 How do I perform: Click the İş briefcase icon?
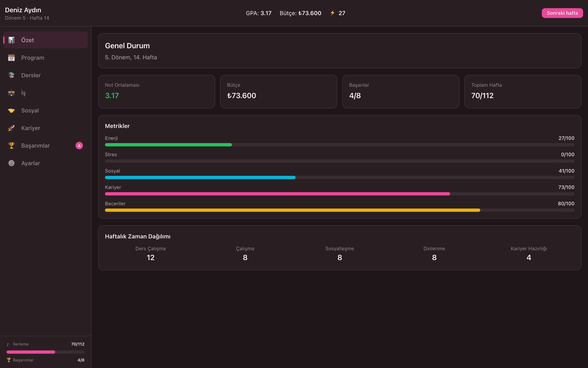pyautogui.click(x=11, y=93)
